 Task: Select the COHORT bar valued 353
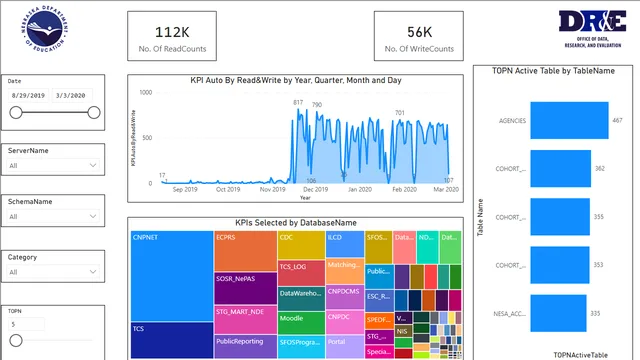point(560,265)
